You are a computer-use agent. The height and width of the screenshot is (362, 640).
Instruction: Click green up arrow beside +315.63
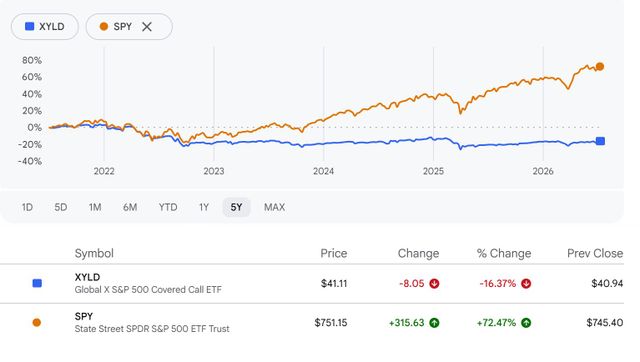(434, 323)
